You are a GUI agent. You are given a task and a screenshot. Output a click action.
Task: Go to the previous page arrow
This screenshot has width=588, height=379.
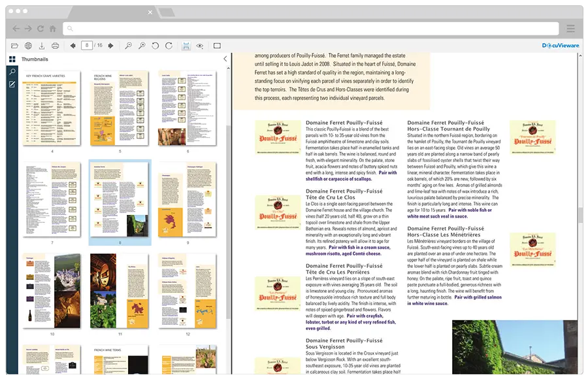pyautogui.click(x=73, y=46)
